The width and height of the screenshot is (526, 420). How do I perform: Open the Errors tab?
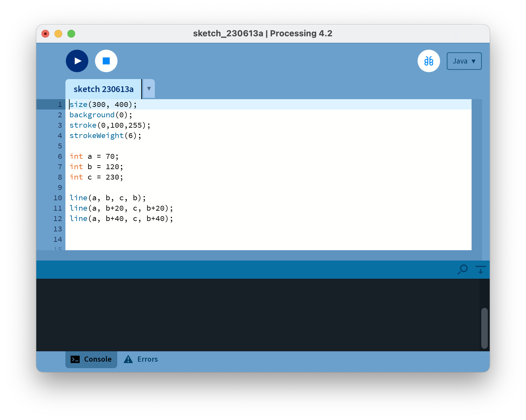(147, 359)
